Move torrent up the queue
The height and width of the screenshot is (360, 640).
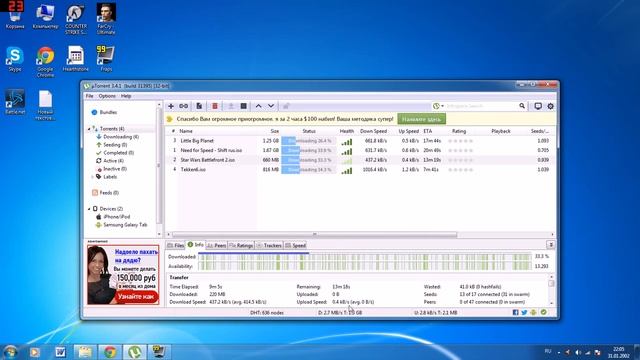tap(258, 106)
